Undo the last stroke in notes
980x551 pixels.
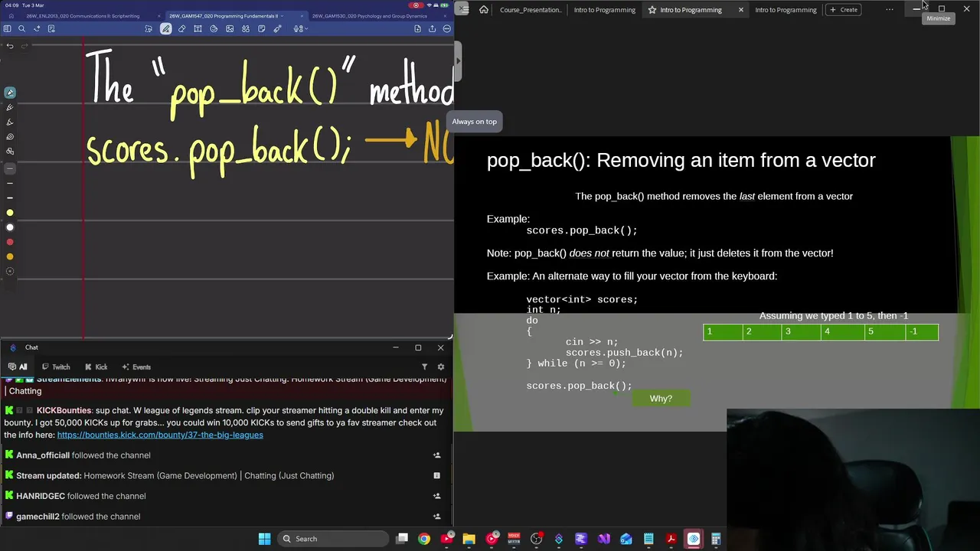(x=10, y=46)
